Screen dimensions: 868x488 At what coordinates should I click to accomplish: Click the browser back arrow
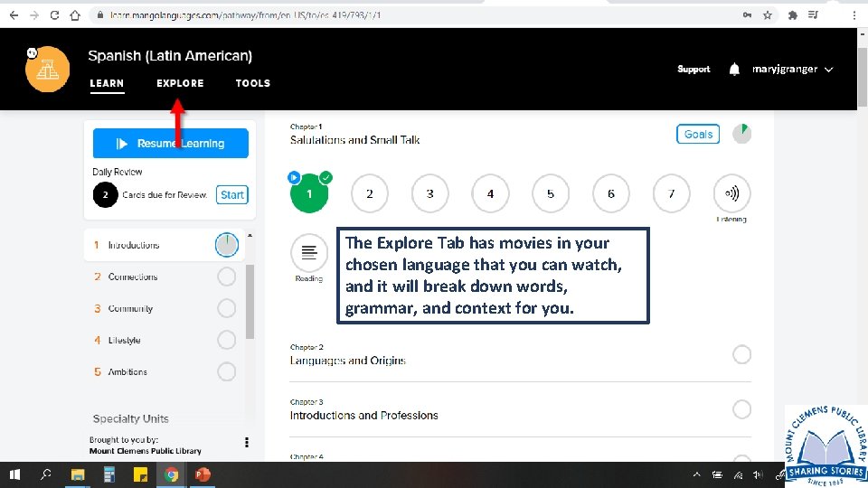point(14,15)
